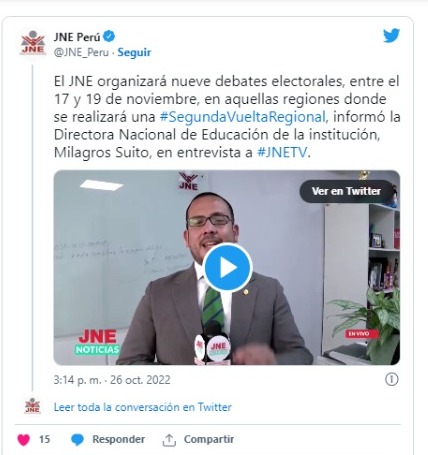428x455 pixels.
Task: Click the Twitter bird logo icon
Action: coord(391,35)
